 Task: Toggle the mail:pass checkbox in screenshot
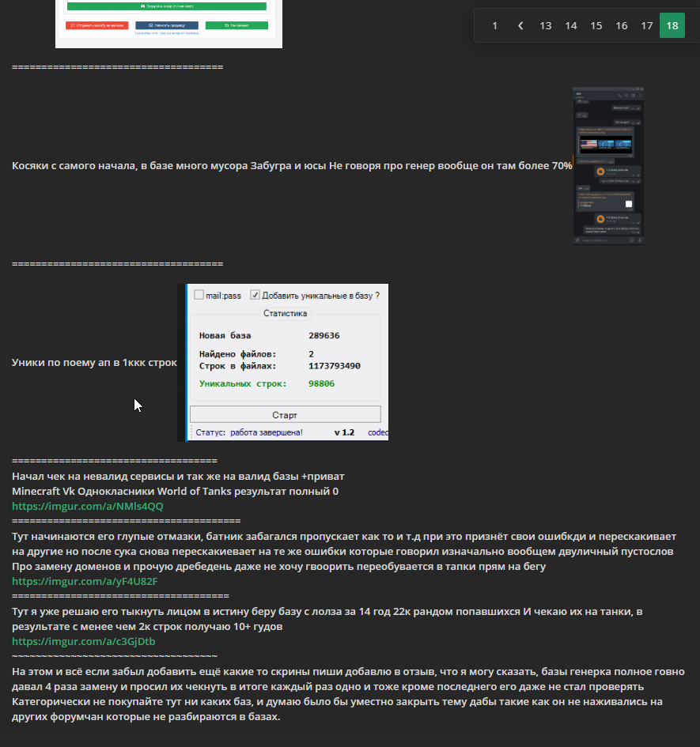[x=199, y=295]
